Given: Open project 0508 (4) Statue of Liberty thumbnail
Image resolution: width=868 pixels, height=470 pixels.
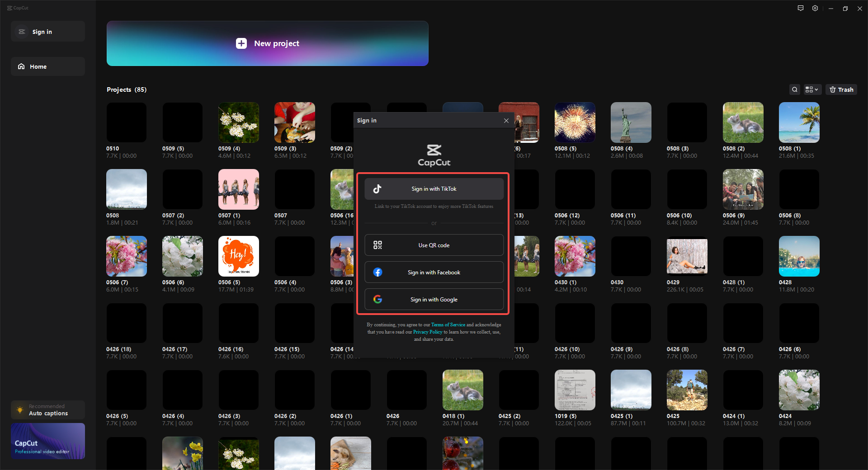Looking at the screenshot, I should (x=631, y=122).
